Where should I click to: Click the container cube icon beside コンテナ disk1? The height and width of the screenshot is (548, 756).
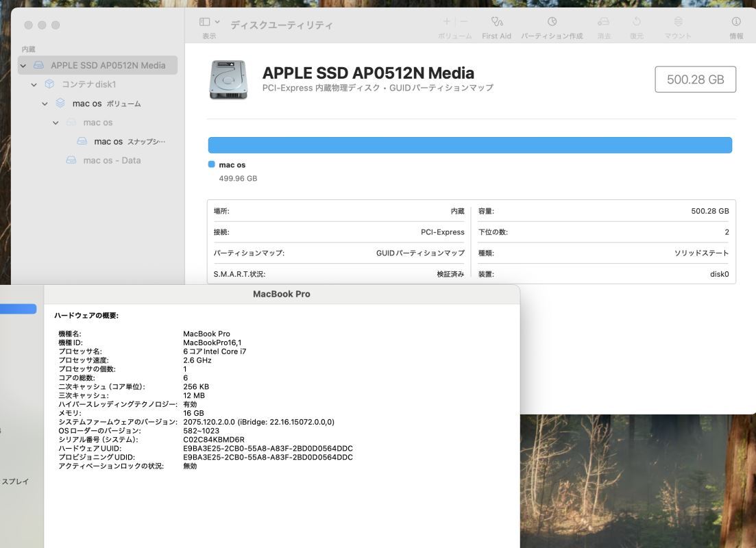pos(49,84)
